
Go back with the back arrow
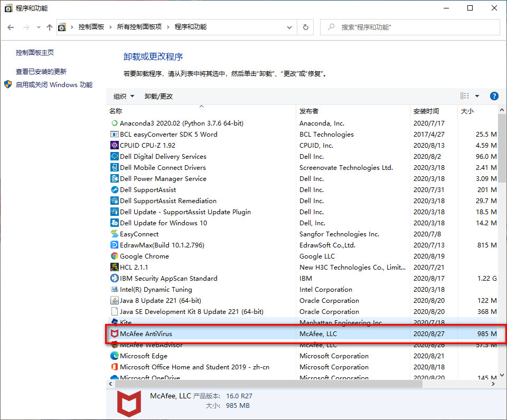(11, 27)
